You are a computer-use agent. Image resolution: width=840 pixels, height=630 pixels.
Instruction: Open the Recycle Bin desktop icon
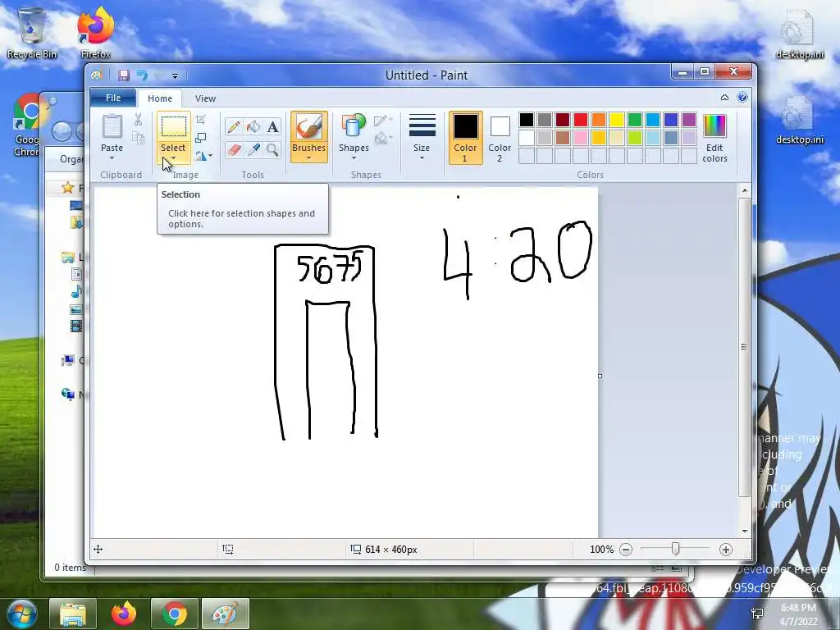click(x=32, y=33)
